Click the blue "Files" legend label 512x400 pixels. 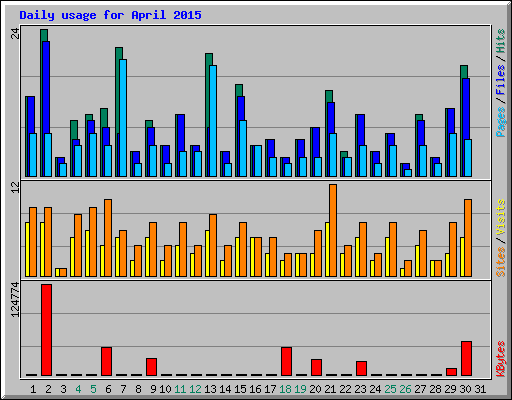501,79
